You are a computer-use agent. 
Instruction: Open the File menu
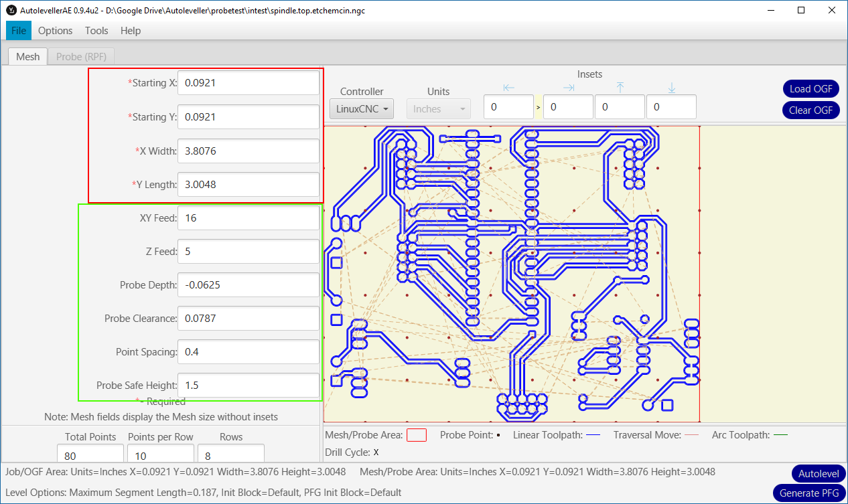(19, 31)
